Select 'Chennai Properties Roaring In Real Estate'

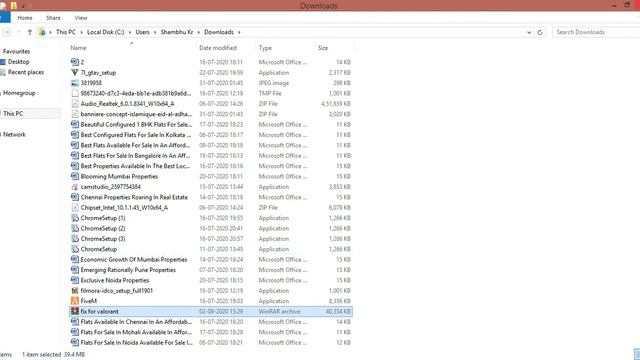click(134, 197)
